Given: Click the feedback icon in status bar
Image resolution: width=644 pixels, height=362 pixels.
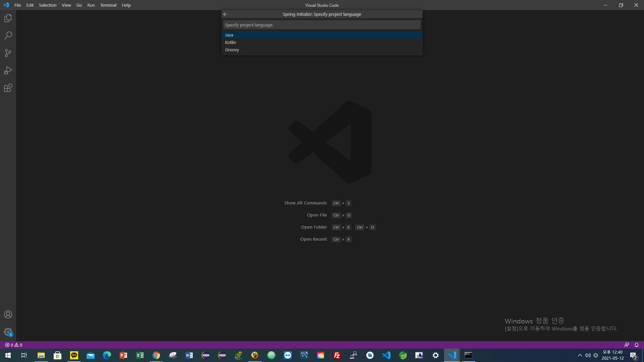Looking at the screenshot, I should (x=626, y=345).
